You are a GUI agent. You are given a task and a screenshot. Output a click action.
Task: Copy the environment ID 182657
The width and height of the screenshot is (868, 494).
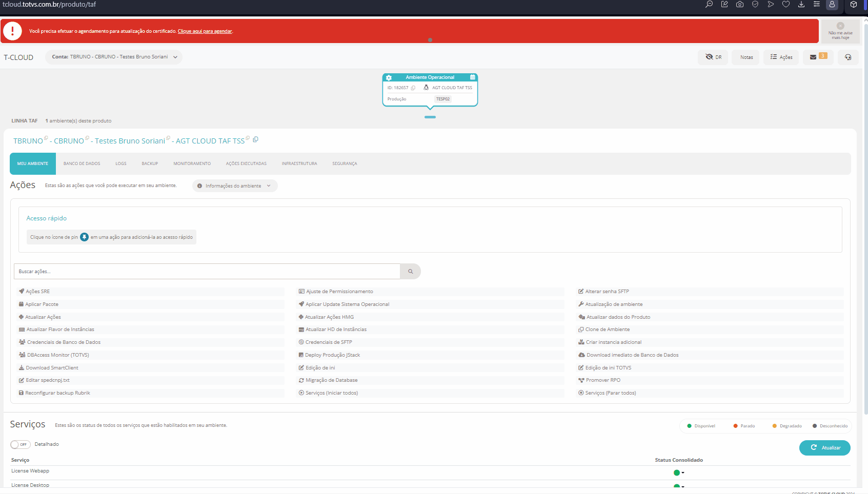click(413, 88)
